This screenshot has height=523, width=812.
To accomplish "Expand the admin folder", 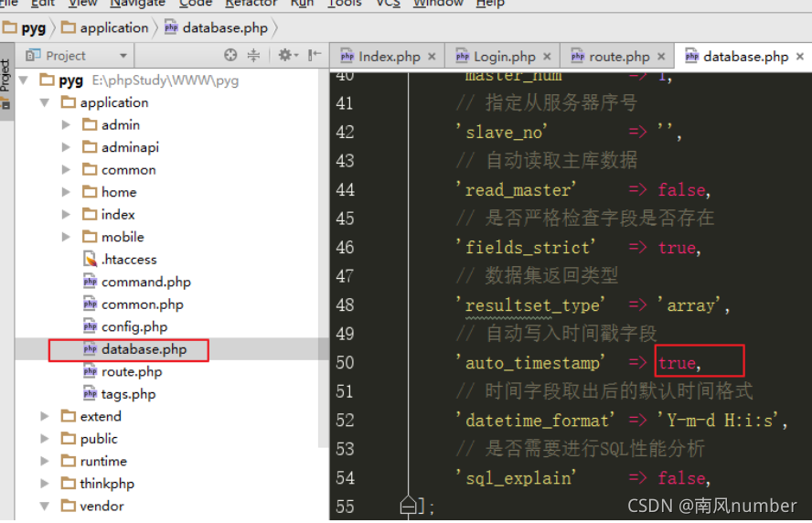I will click(x=66, y=124).
